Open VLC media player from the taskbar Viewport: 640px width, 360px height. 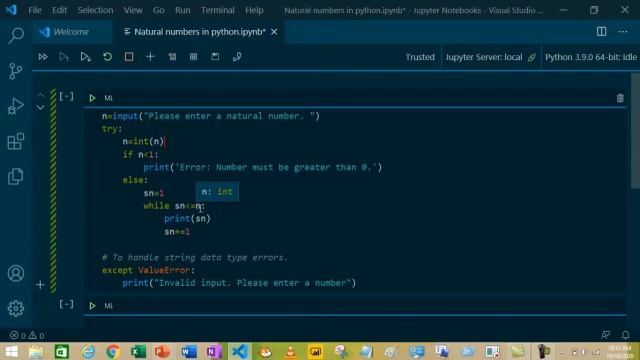click(x=291, y=351)
